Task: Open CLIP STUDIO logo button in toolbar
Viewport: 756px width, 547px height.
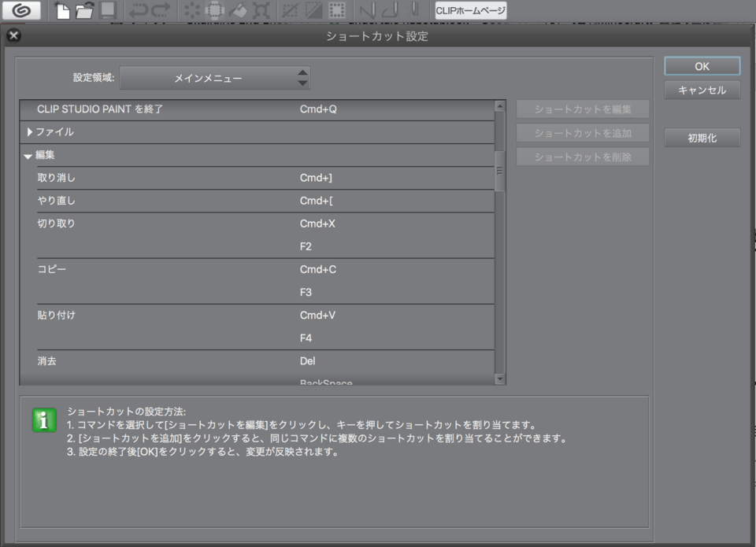Action: coord(21,10)
